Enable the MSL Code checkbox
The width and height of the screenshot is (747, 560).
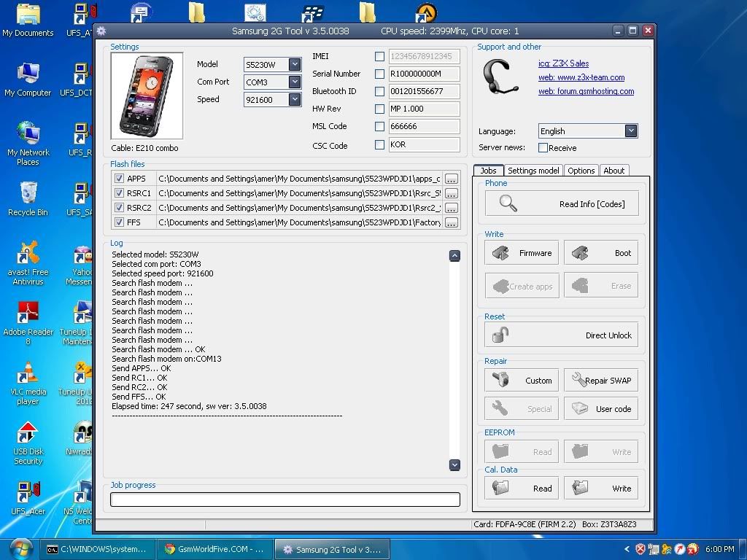pos(379,127)
